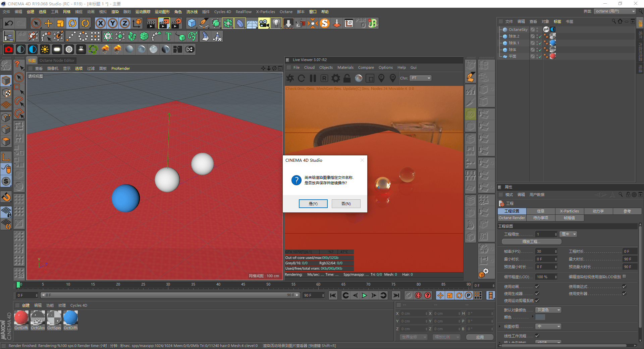This screenshot has width=644, height=349.
Task: Toggle the 使用表达式 checkbox
Action: [x=624, y=286]
